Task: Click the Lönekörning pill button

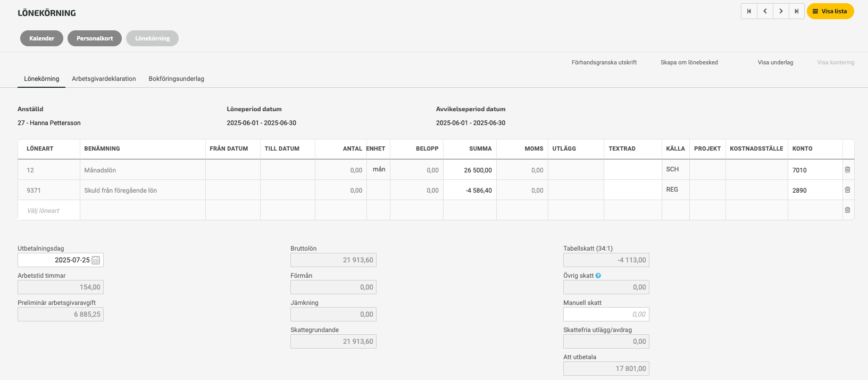Action: coord(152,38)
